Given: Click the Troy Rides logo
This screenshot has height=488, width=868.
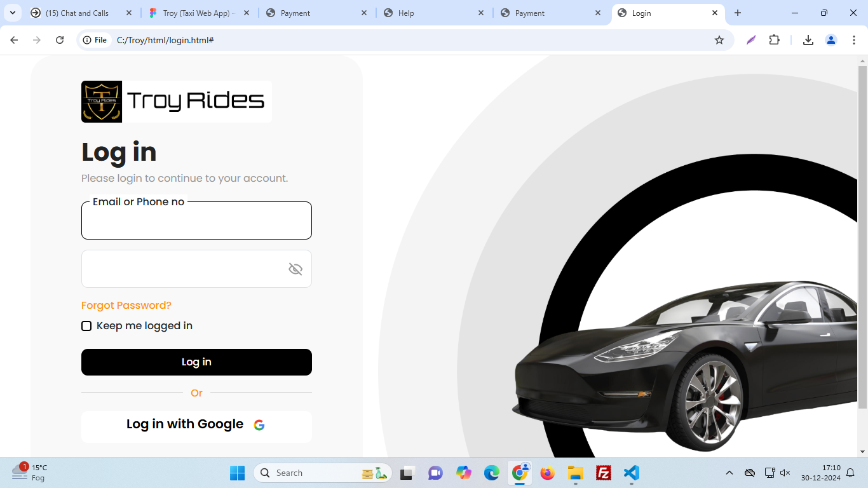Looking at the screenshot, I should pyautogui.click(x=176, y=102).
